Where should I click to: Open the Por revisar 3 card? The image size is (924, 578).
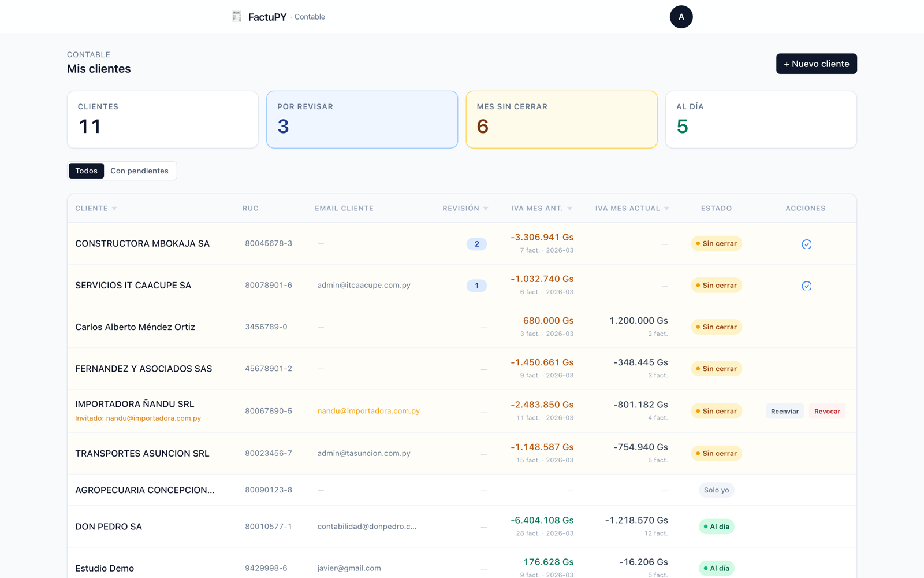pyautogui.click(x=362, y=119)
